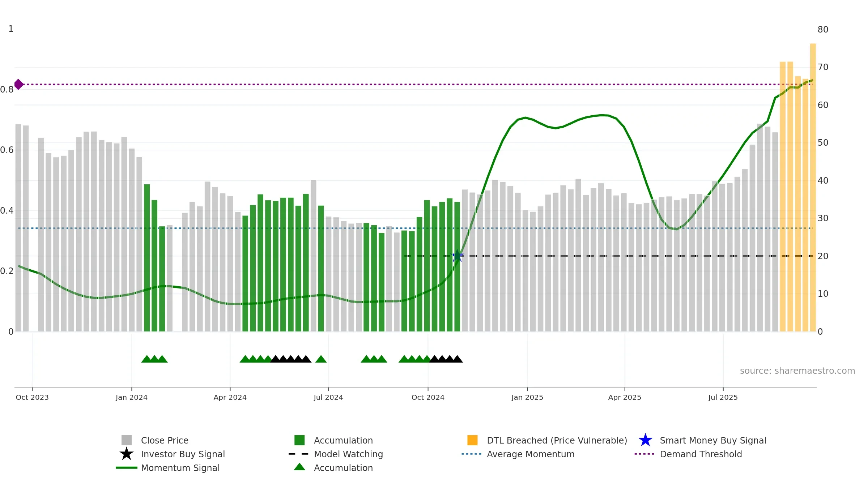The height and width of the screenshot is (488, 868).
Task: Click the 0.2 value on left axis
Action: click(7, 271)
